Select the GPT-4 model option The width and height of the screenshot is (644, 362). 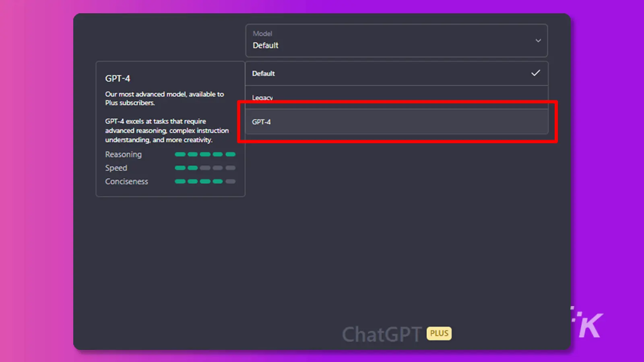396,121
